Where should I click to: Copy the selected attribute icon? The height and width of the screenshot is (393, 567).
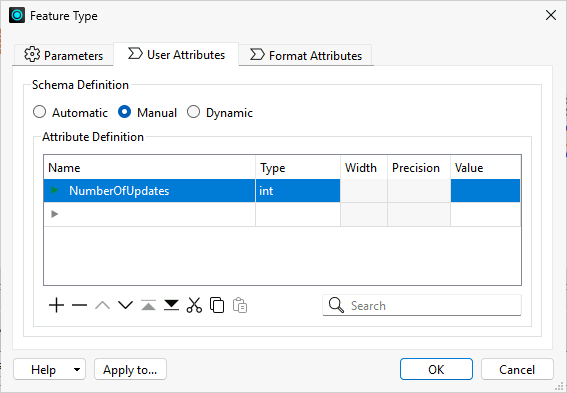217,306
